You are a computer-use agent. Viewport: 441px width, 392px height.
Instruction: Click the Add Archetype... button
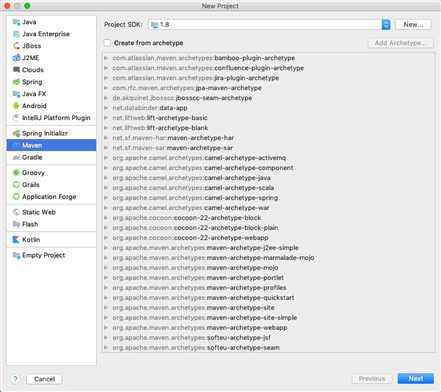(x=400, y=43)
